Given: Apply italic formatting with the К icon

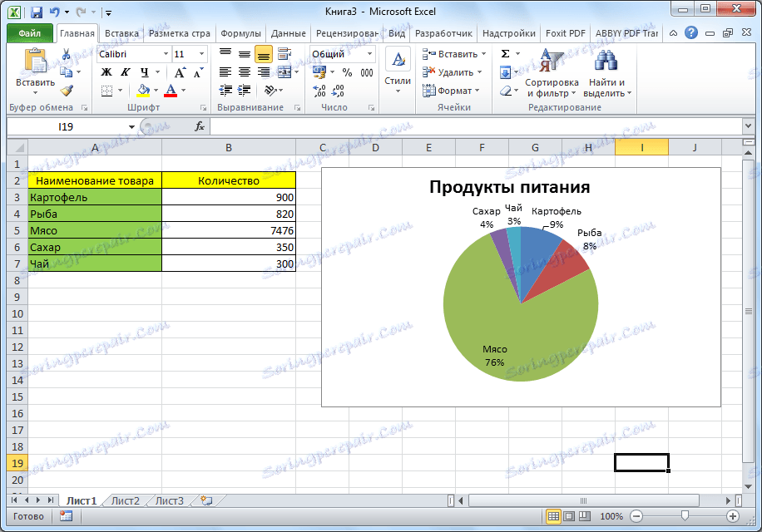Looking at the screenshot, I should (126, 71).
